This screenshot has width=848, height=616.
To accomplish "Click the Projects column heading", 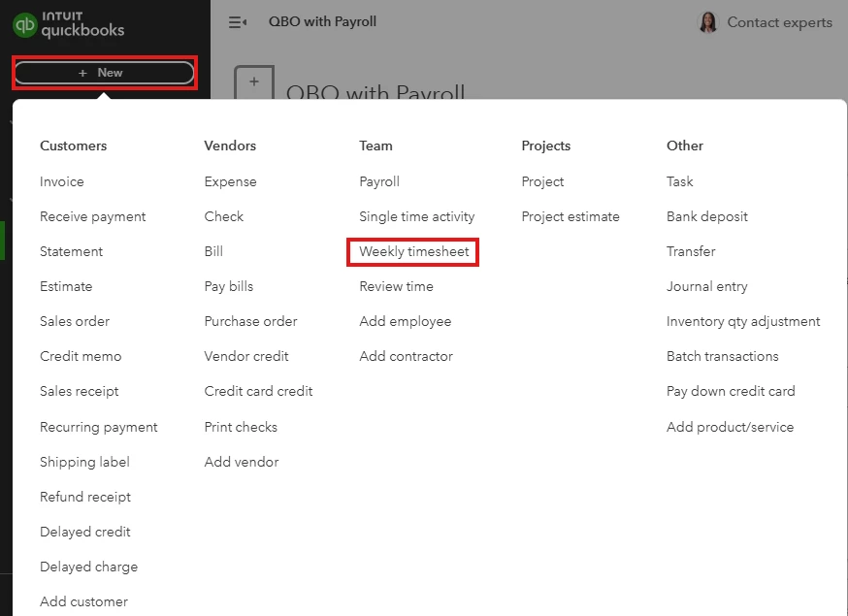I will coord(546,146).
